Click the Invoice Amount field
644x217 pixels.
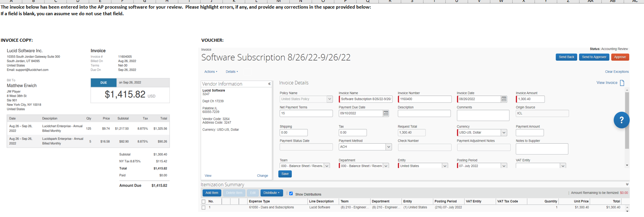[530, 99]
